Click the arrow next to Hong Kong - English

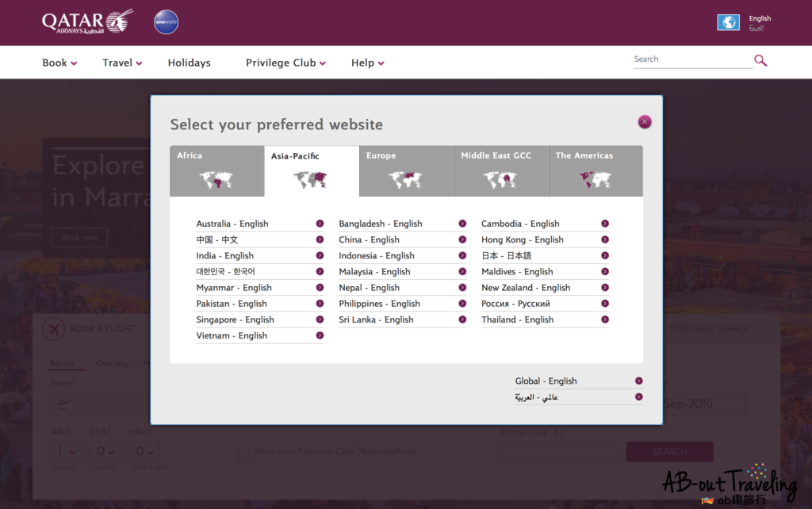coord(605,239)
